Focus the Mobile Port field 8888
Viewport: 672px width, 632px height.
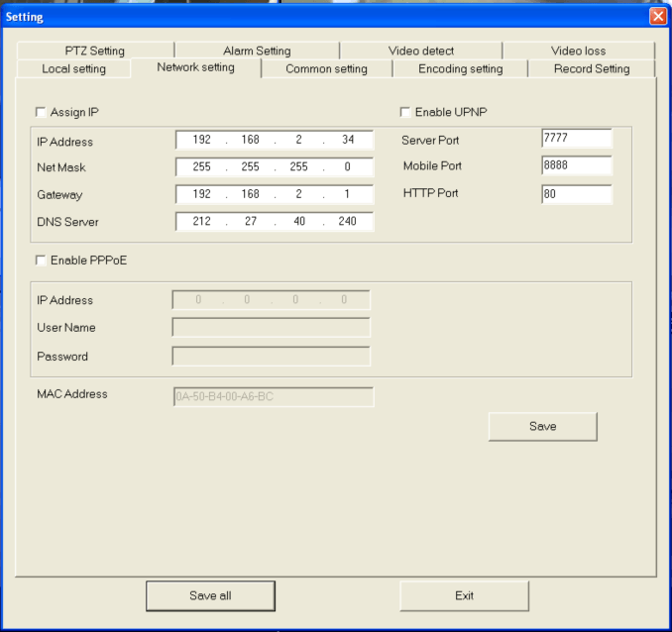tap(577, 165)
